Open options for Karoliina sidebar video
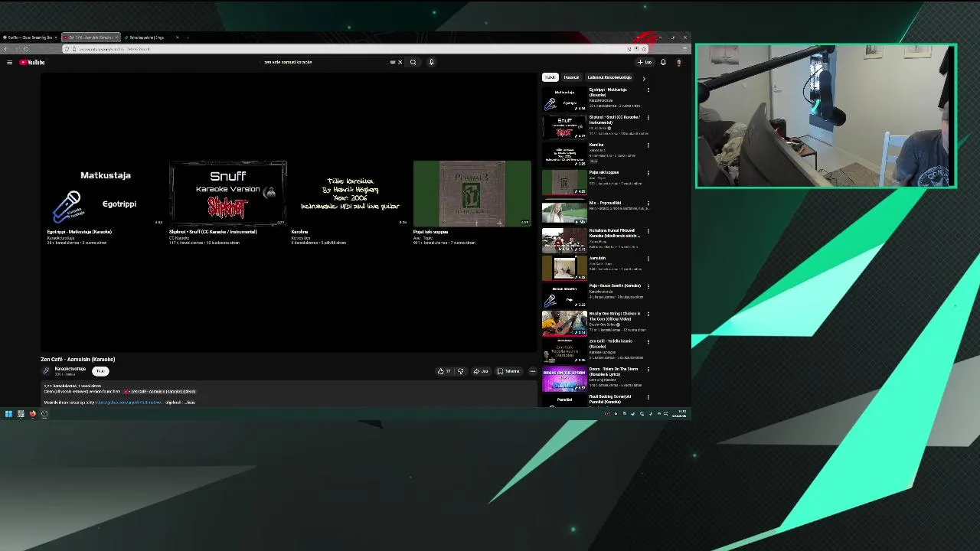This screenshot has width=980, height=551. tap(648, 145)
